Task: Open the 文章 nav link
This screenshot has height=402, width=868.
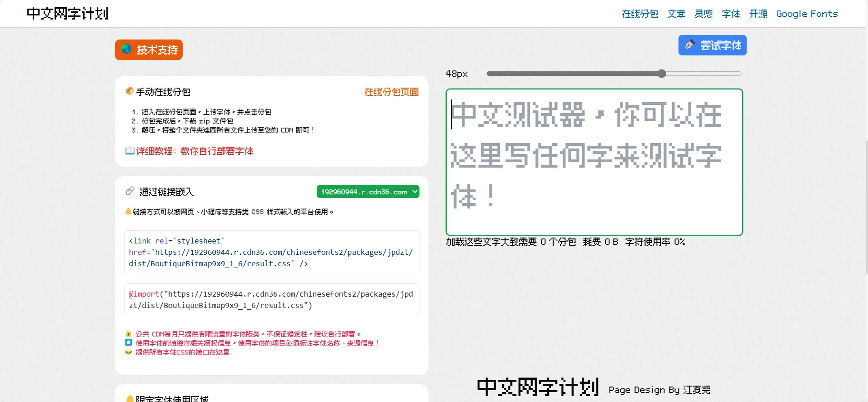Action: click(676, 14)
